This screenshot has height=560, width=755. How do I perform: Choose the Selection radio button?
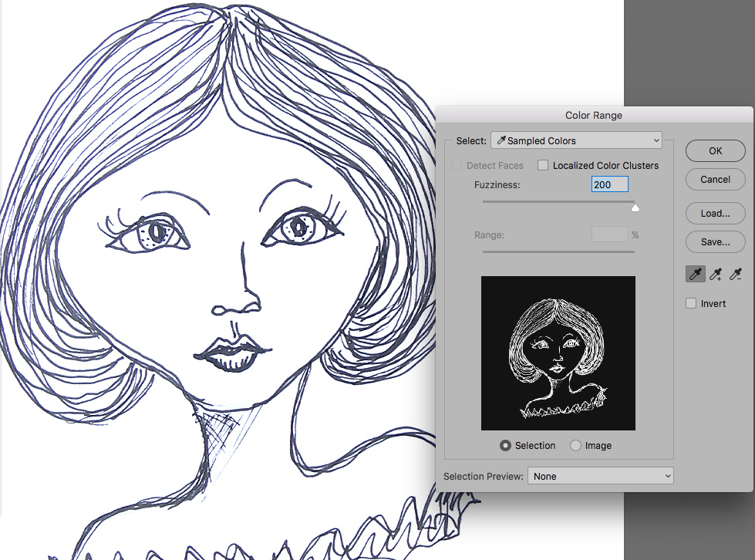click(x=505, y=446)
